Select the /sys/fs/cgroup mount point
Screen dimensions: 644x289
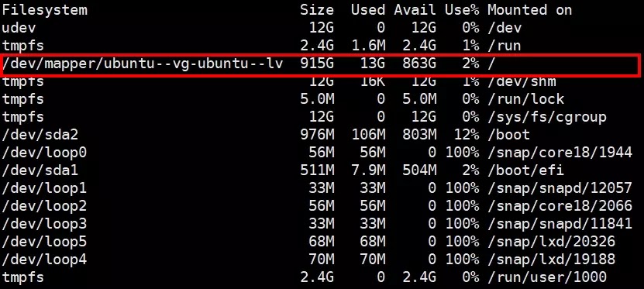[547, 117]
